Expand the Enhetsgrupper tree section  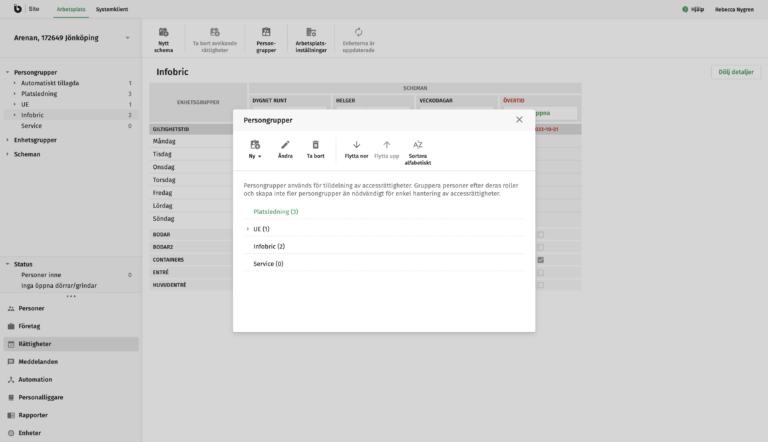coord(8,140)
